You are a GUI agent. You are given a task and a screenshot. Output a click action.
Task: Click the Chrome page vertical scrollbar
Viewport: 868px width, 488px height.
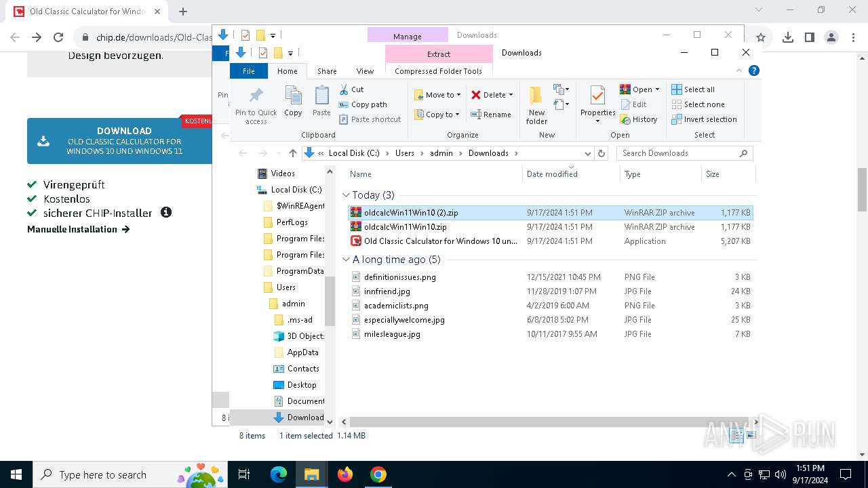pos(862,190)
